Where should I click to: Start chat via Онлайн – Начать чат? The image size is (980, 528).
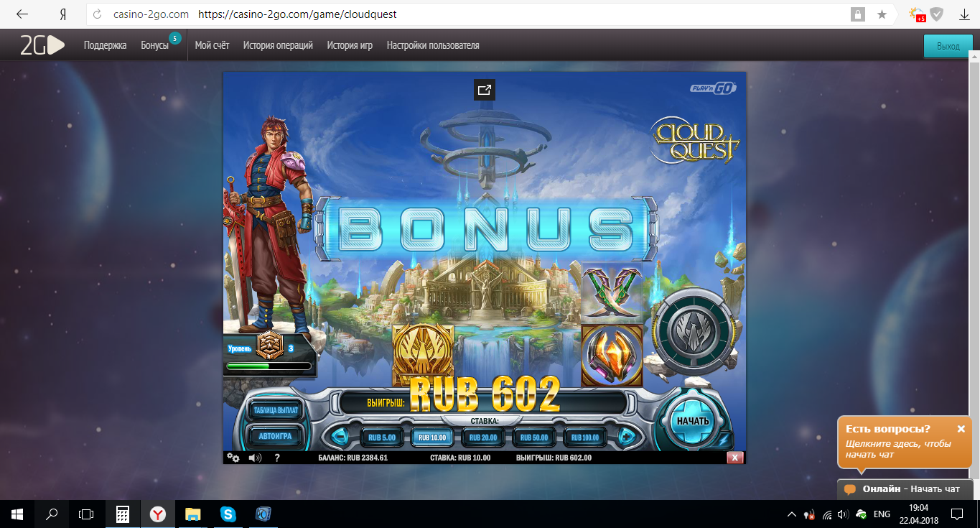[x=905, y=489]
